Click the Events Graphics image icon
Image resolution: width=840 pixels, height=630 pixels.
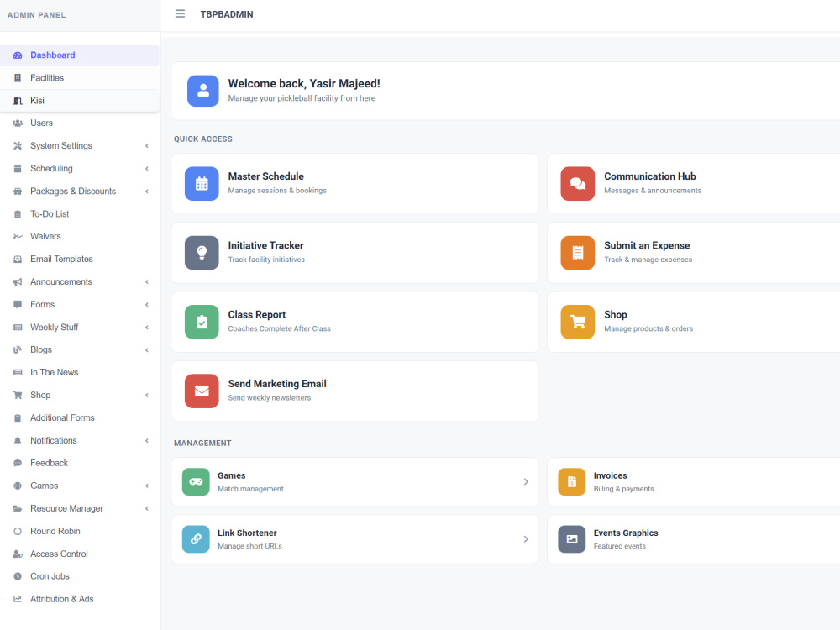pyautogui.click(x=571, y=539)
